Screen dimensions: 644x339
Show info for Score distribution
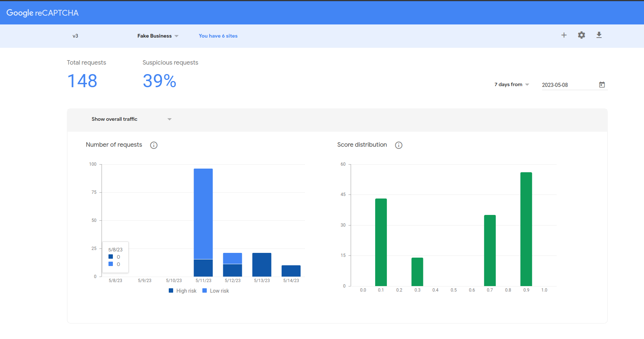(399, 145)
